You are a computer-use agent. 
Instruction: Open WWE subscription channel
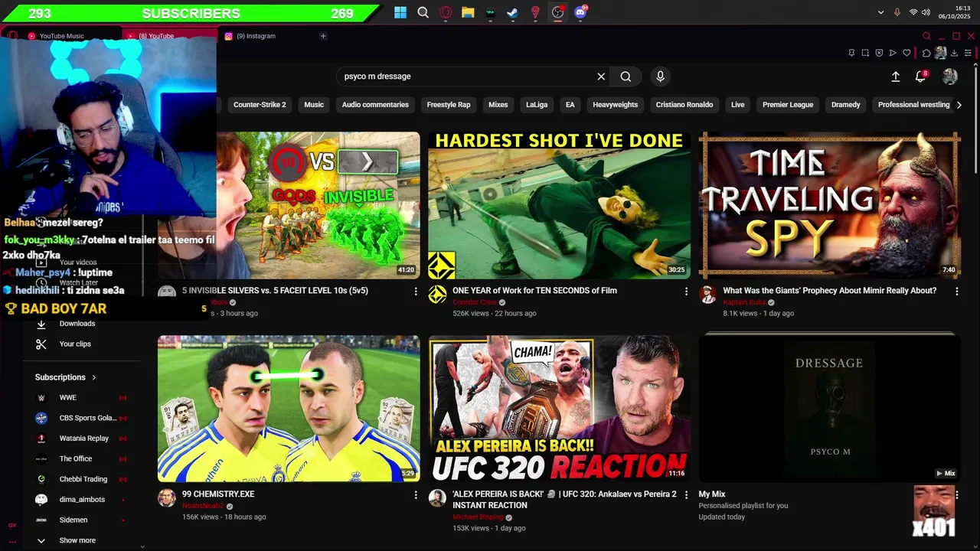click(81, 398)
